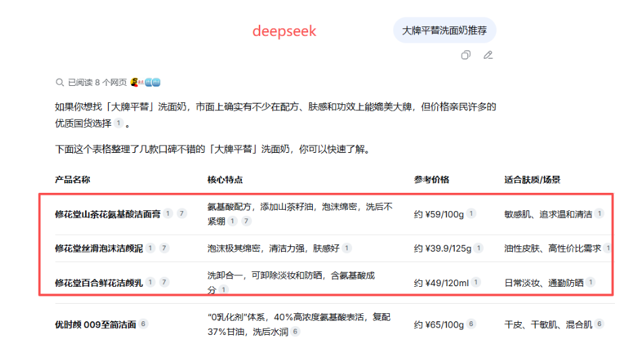Click citation 1 beside 修花堂丝滑泡沫洁颜泥
Image resolution: width=644 pixels, height=343 pixels.
pos(150,248)
